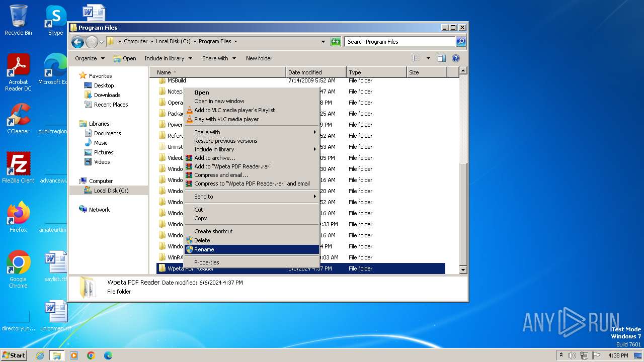
Task: Open the toolbar Include in library dropdown
Action: (x=168, y=58)
